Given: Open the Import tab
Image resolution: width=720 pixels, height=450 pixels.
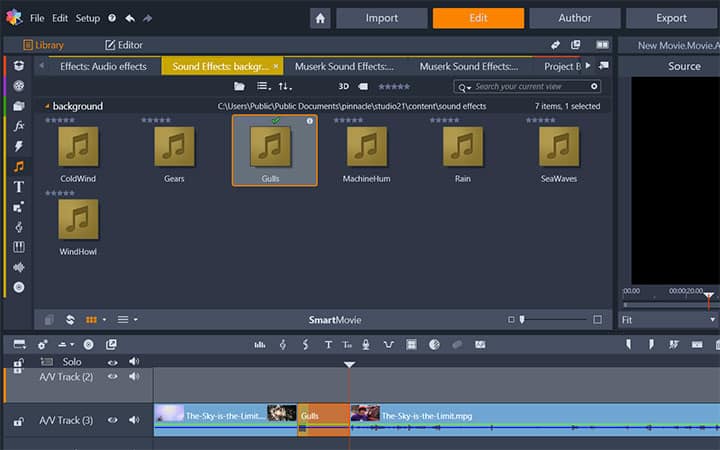Looking at the screenshot, I should click(382, 18).
